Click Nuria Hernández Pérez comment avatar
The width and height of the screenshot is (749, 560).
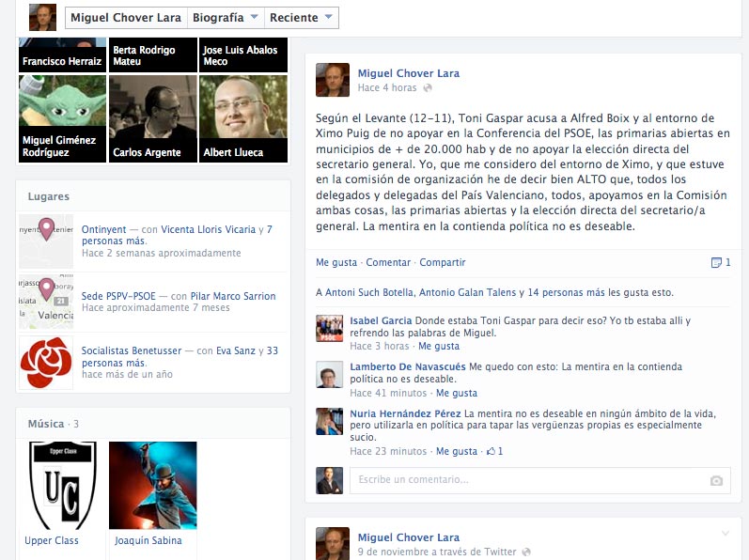pos(329,421)
